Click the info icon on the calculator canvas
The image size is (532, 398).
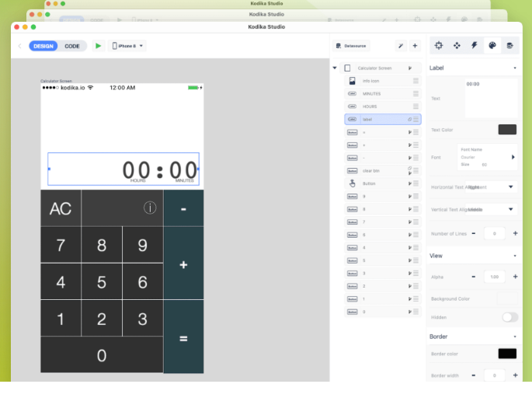(x=150, y=208)
